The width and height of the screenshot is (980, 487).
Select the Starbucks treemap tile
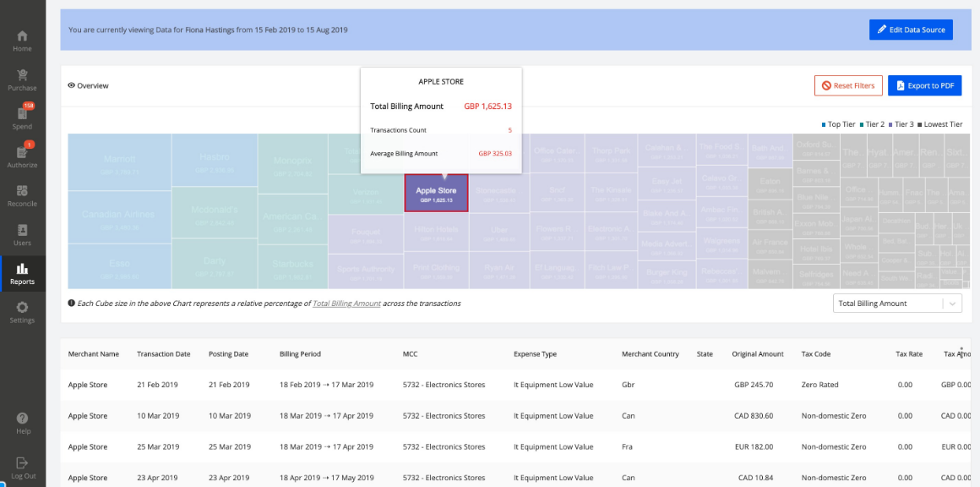(x=292, y=267)
